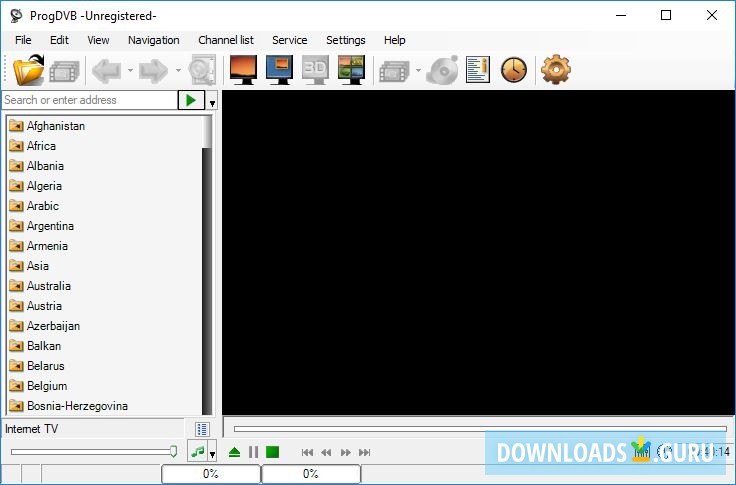
Task: Click the disc recording icon
Action: [x=442, y=70]
